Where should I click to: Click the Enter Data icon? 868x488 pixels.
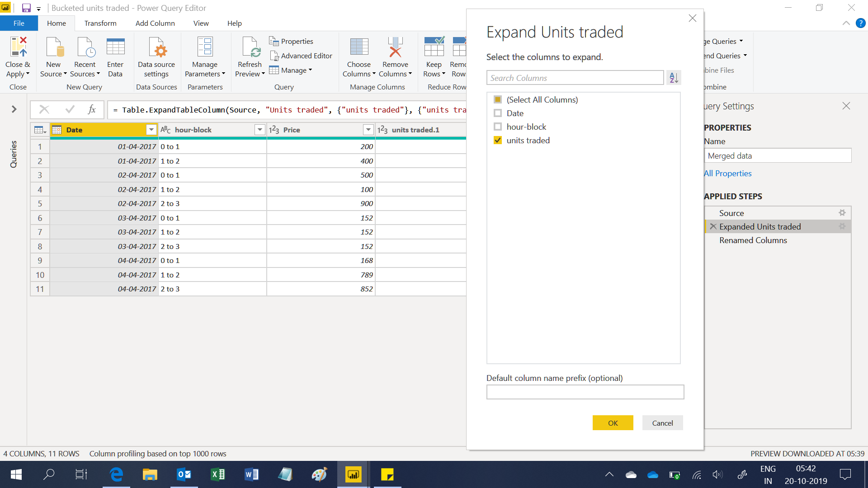[115, 47]
